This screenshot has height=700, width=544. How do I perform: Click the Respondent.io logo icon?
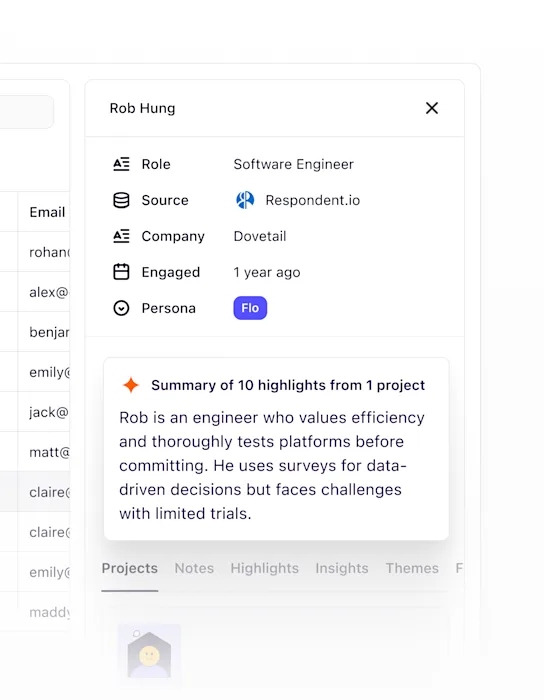click(x=245, y=200)
